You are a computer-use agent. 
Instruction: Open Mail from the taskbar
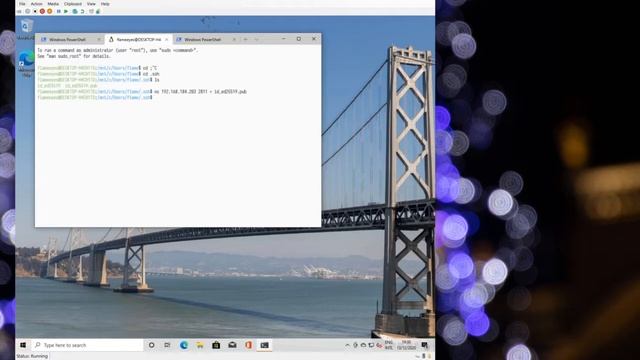[232, 345]
